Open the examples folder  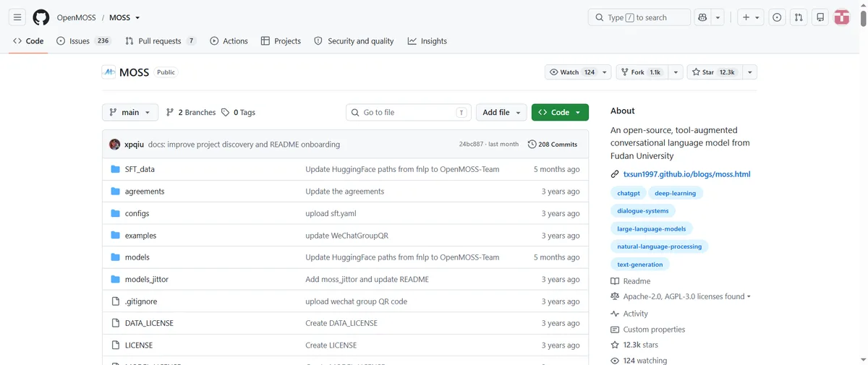pos(140,236)
